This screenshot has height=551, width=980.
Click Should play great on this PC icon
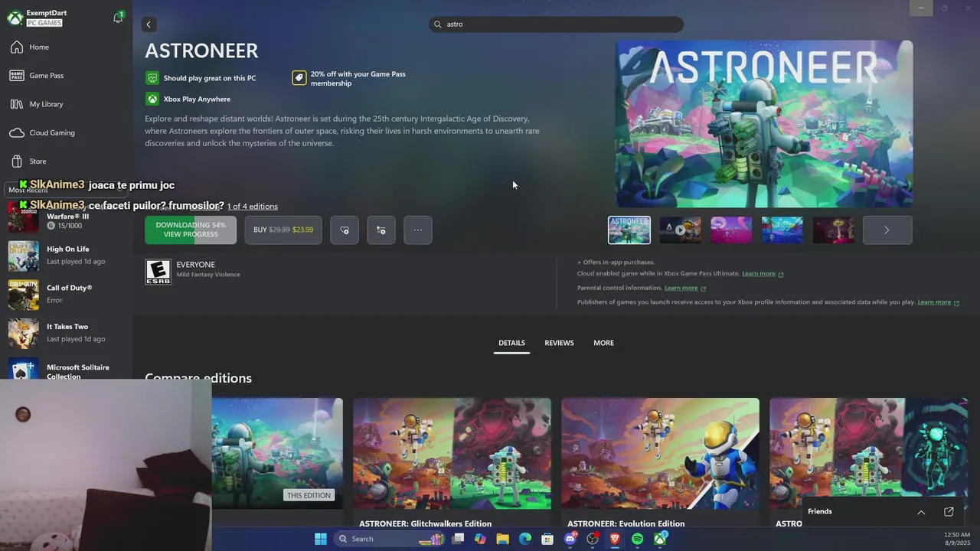tap(152, 78)
